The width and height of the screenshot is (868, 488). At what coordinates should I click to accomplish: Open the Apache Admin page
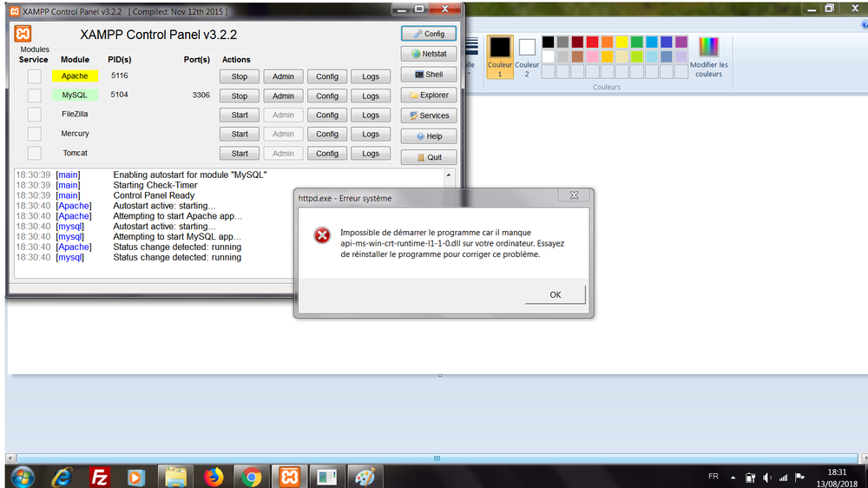click(x=283, y=76)
